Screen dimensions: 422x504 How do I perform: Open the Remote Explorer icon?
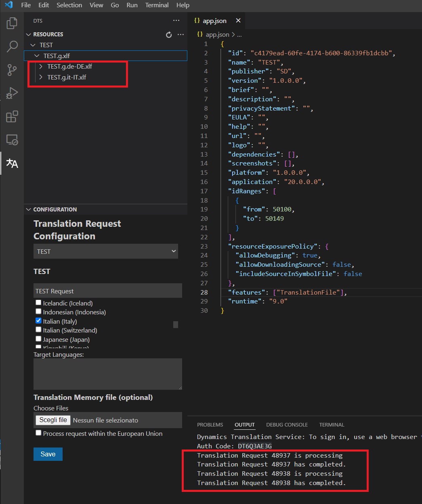pyautogui.click(x=12, y=140)
